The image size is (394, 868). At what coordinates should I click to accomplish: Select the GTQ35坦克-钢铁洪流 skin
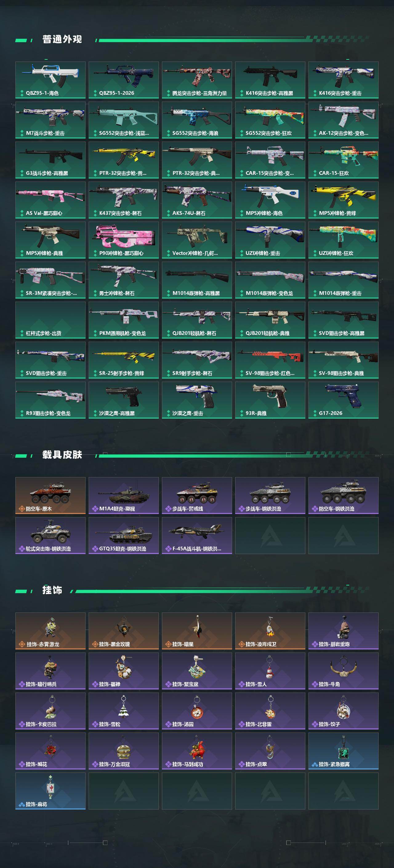click(x=124, y=536)
